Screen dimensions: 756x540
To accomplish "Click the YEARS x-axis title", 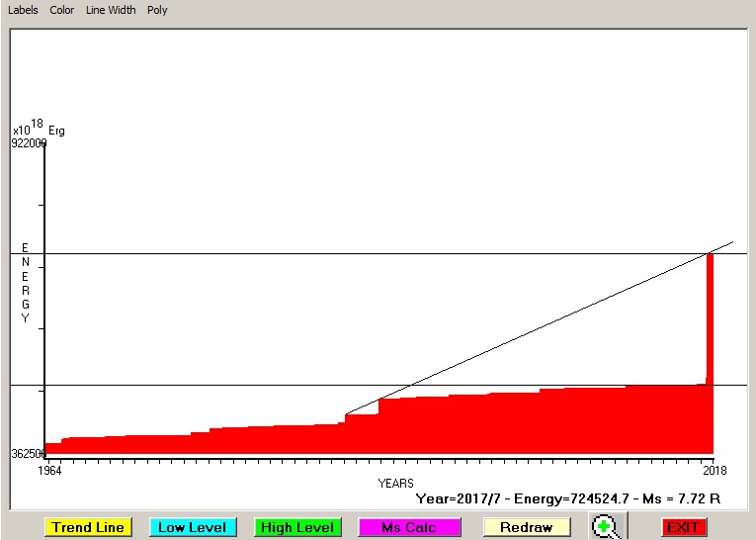I will (x=395, y=484).
